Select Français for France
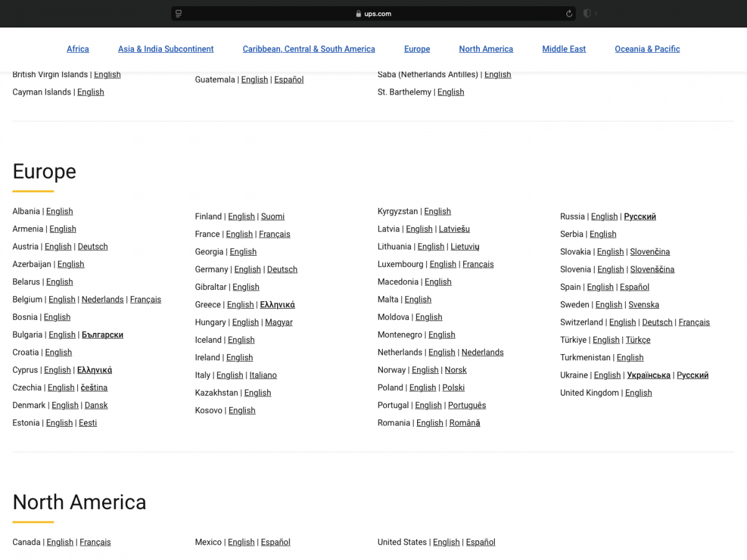Image resolution: width=747 pixels, height=560 pixels. [x=275, y=234]
